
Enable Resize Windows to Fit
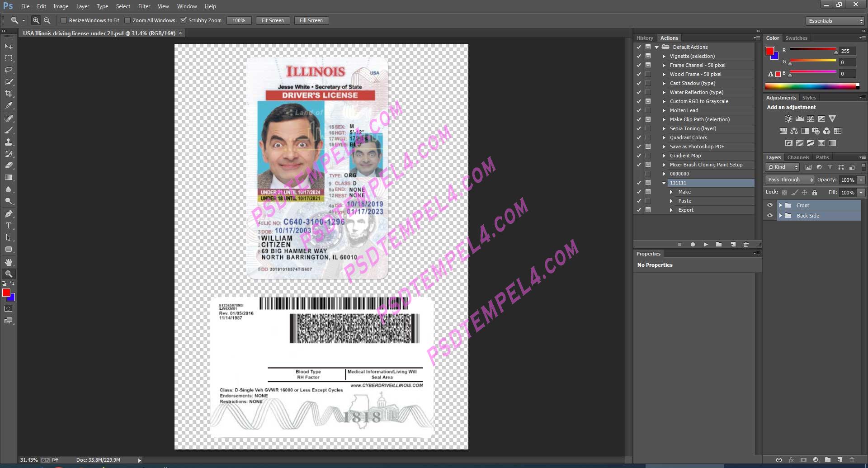[x=64, y=20]
